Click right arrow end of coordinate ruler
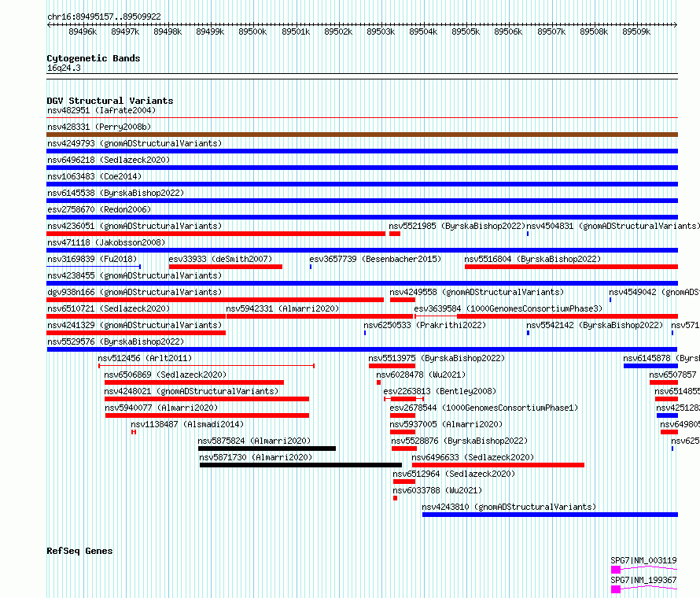The width and height of the screenshot is (700, 598). pyautogui.click(x=676, y=25)
